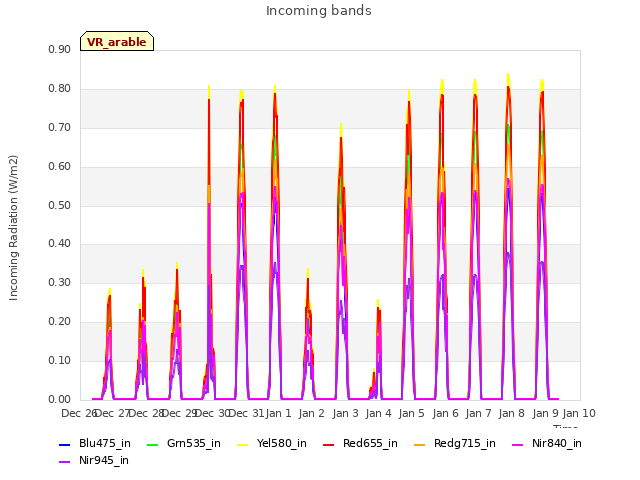This screenshot has width=640, height=480.
Task: Click the blue Blu475_in legend color marker
Action: point(64,444)
